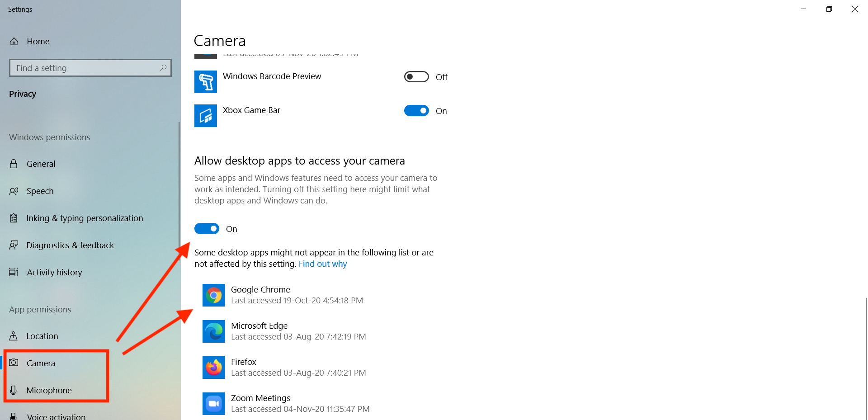Click the Camera icon in sidebar
Image resolution: width=868 pixels, height=420 pixels.
14,363
